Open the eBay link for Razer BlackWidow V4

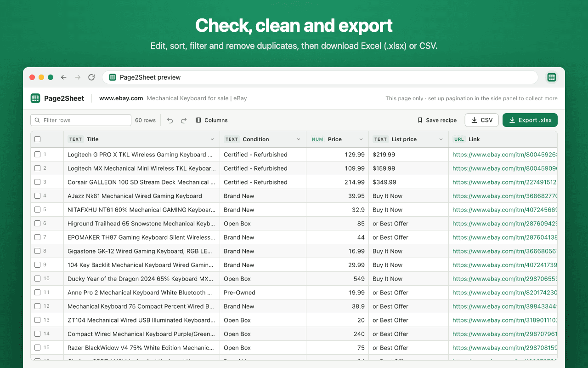[505, 348]
